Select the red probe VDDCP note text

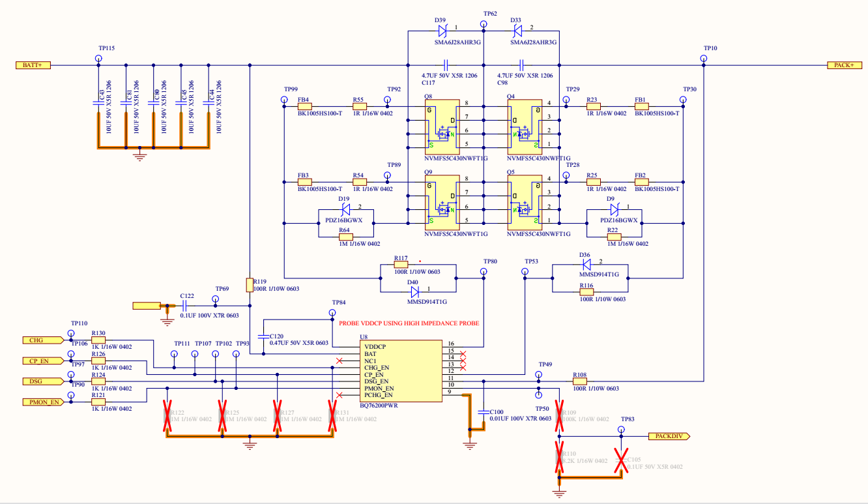click(x=409, y=323)
